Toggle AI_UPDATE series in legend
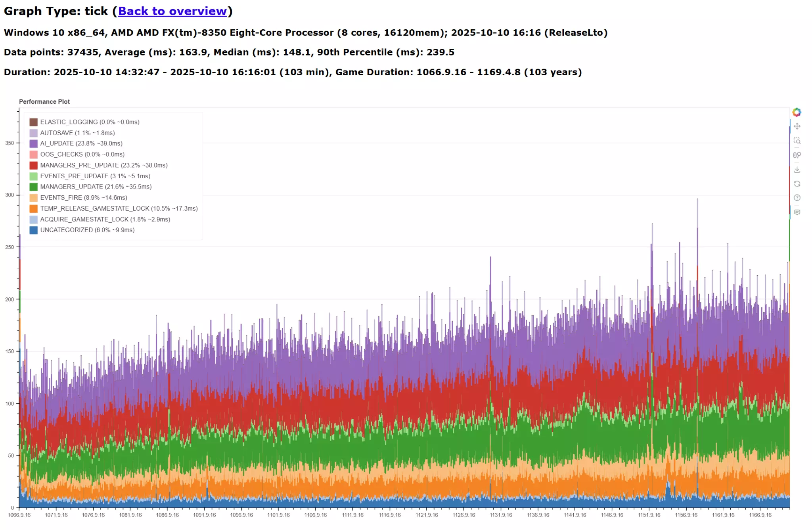This screenshot has width=812, height=530. click(81, 143)
